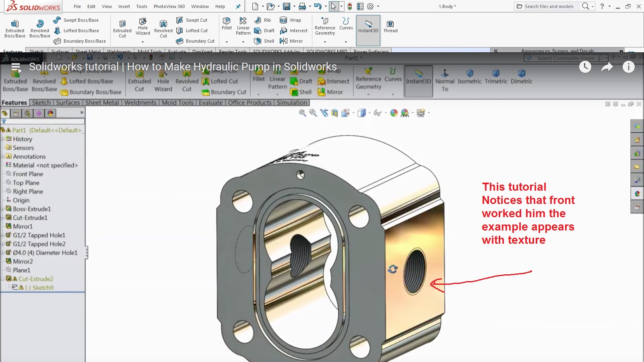Screen dimensions: 644x362
Task: Switch to the Sheet Metal tab
Action: [x=102, y=103]
